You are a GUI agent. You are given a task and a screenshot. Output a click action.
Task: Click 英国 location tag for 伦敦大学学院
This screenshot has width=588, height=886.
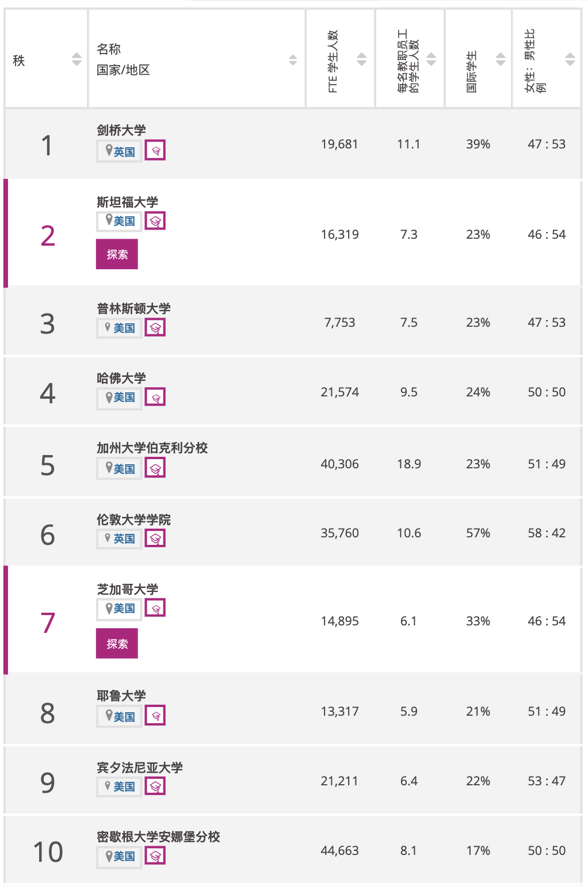119,539
